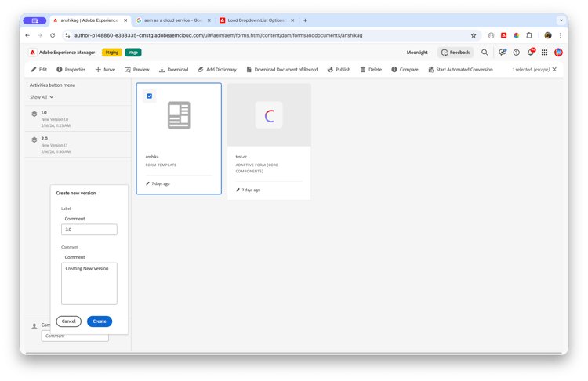
Task: Expand the Show All dropdown
Action: click(42, 97)
